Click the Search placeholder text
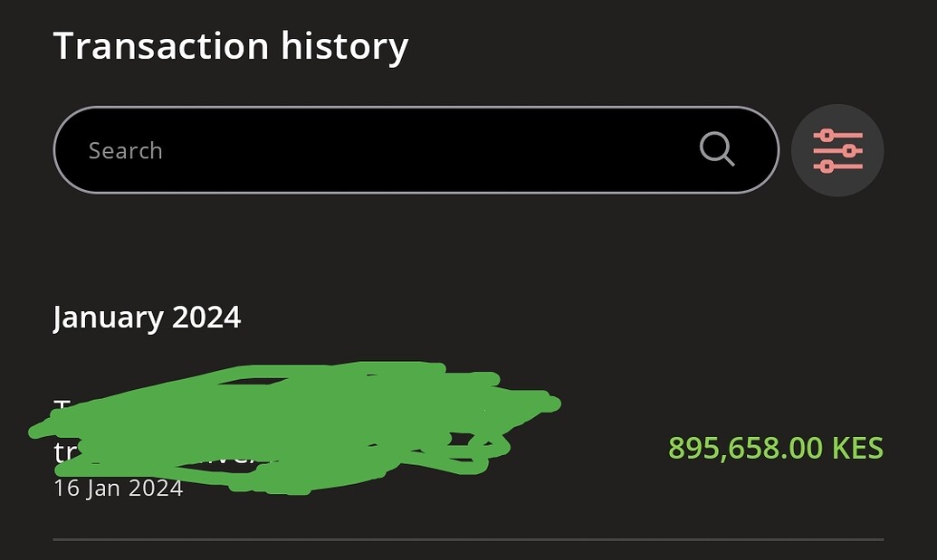 click(x=125, y=151)
